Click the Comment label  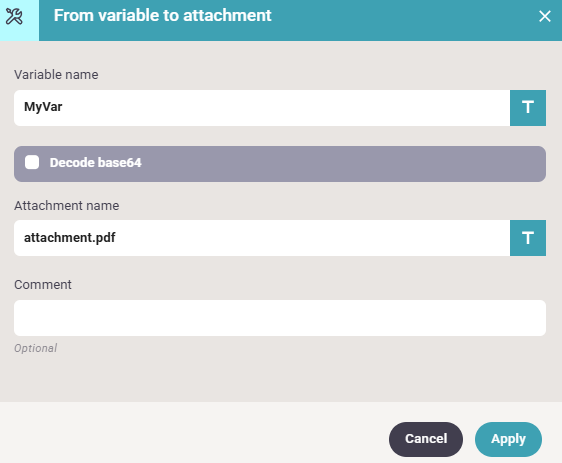coord(43,285)
